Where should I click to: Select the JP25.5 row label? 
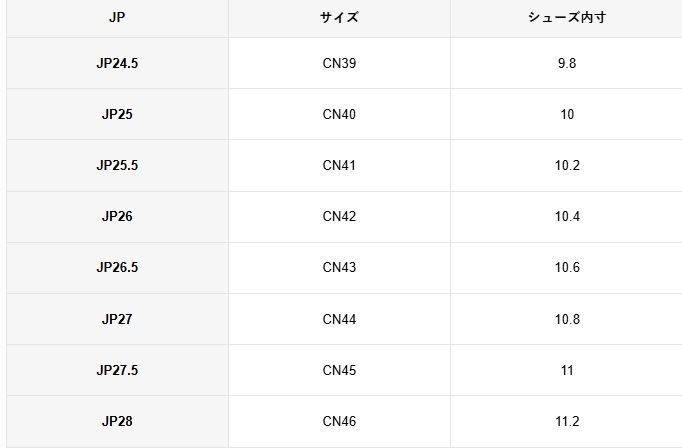point(117,165)
